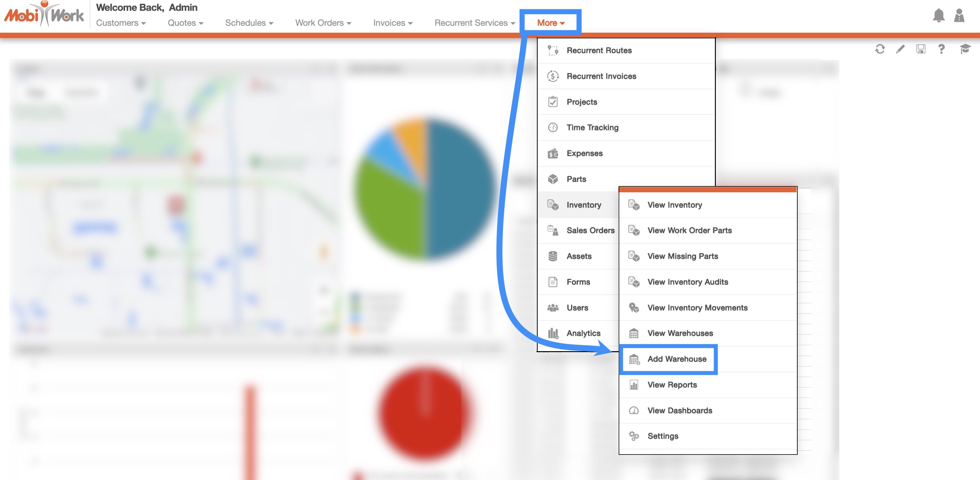
Task: Click the pencil edit dashboard icon
Action: (900, 49)
